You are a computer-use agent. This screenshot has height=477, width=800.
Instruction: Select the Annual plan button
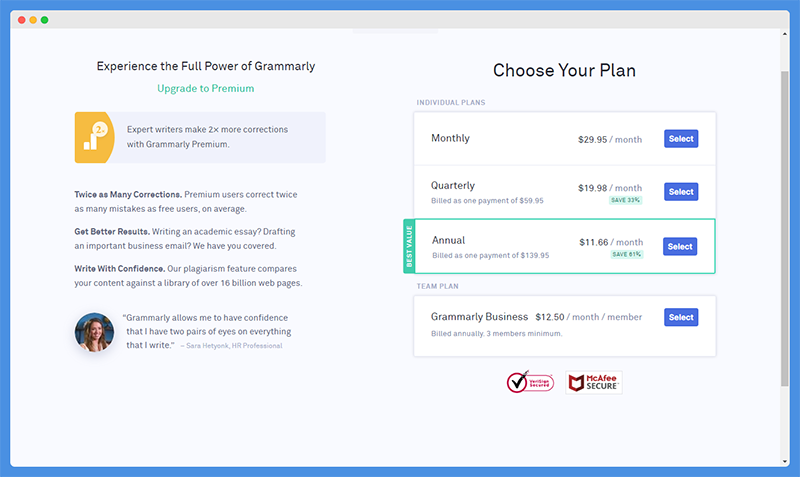point(680,246)
